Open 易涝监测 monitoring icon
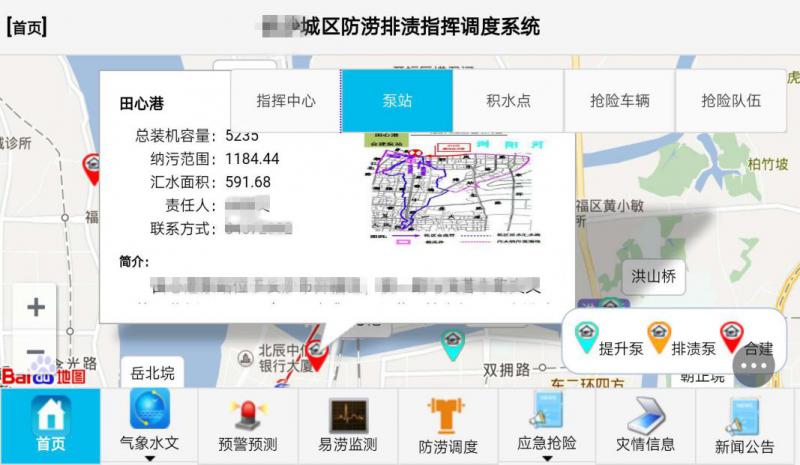Image resolution: width=800 pixels, height=465 pixels. pos(348,415)
